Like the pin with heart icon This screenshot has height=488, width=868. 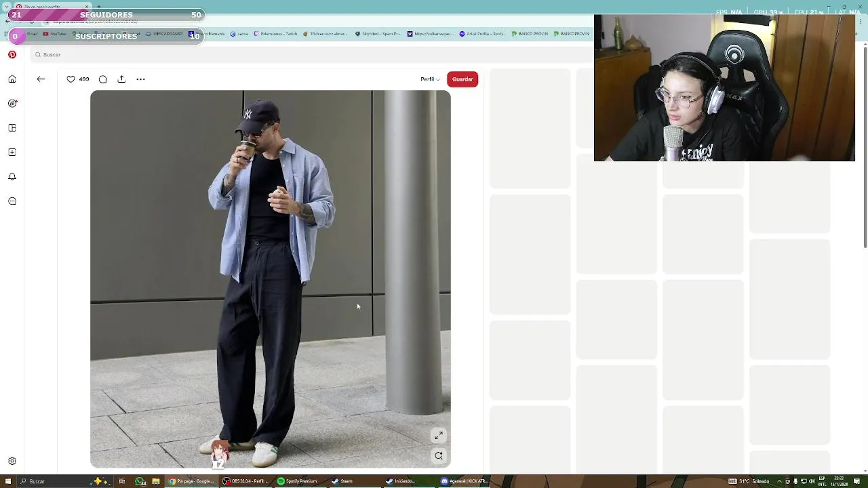(x=71, y=79)
